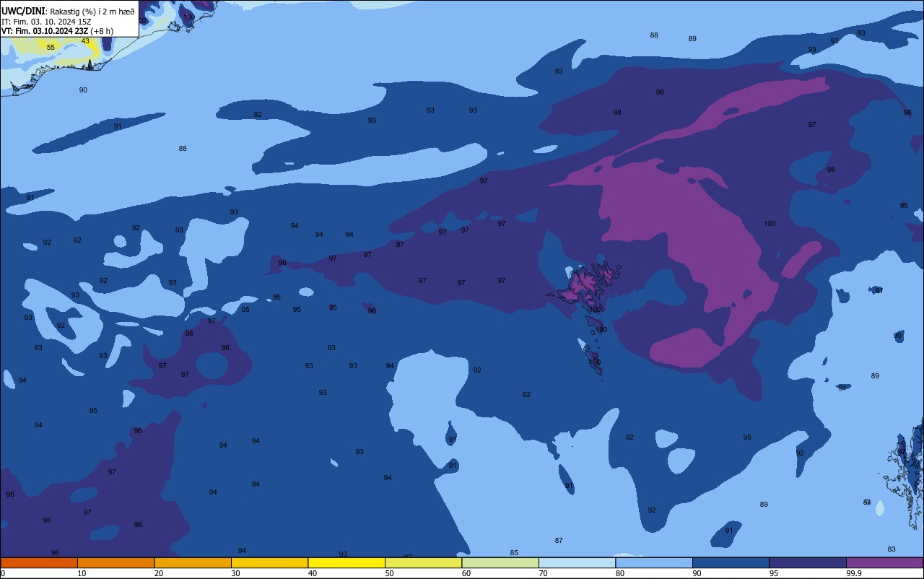The image size is (924, 579).
Task: Click the dark orange 0–10 legend color segment
Action: tap(39, 562)
